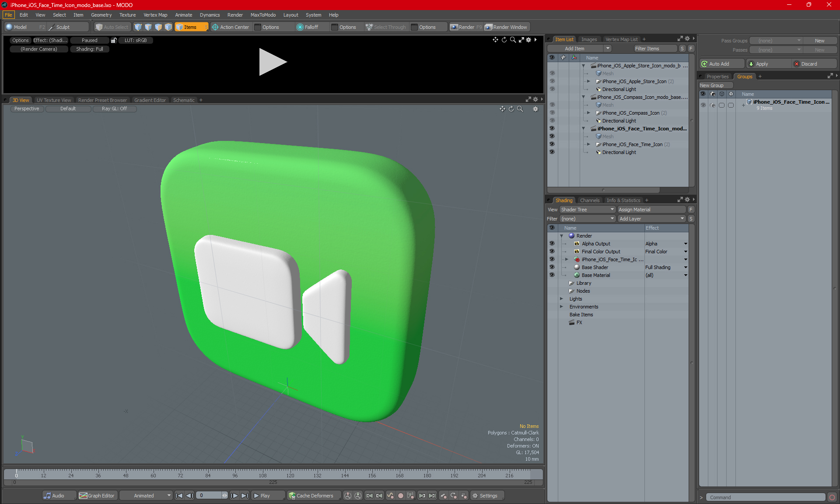Screen dimensions: 840x504
Task: Open Full Shading effect dropdown
Action: [x=686, y=267]
